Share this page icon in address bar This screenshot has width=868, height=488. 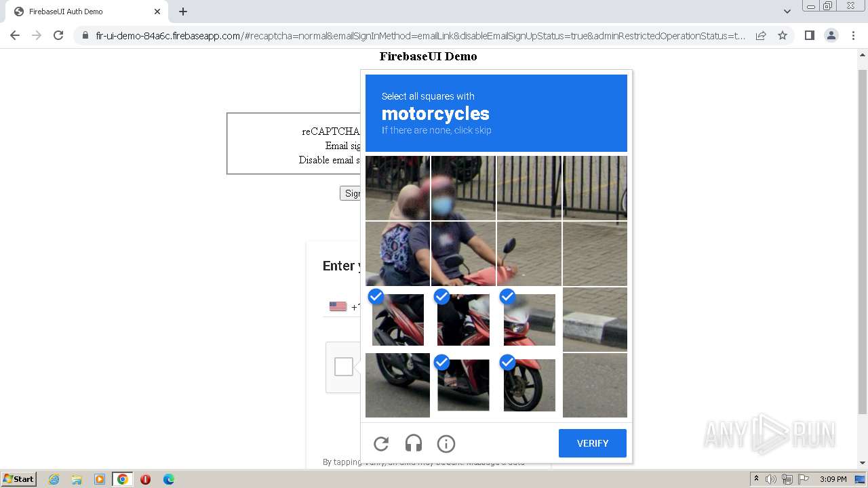click(x=761, y=35)
